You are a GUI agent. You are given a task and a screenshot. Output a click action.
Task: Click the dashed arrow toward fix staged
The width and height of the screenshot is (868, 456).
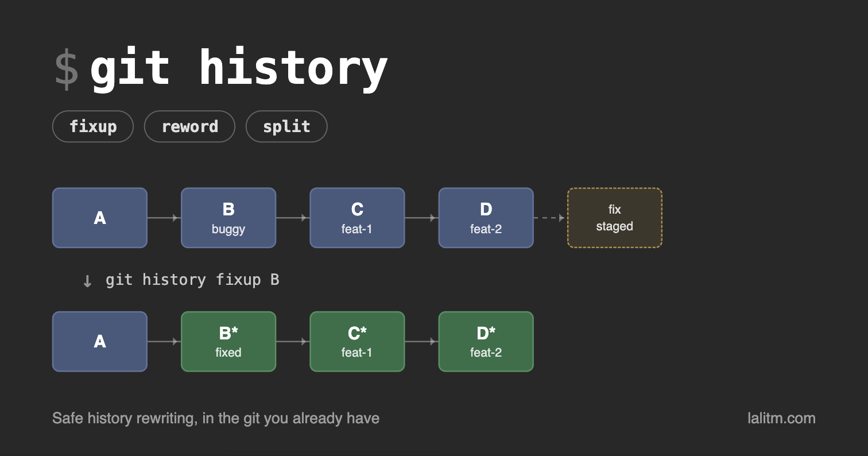click(551, 218)
